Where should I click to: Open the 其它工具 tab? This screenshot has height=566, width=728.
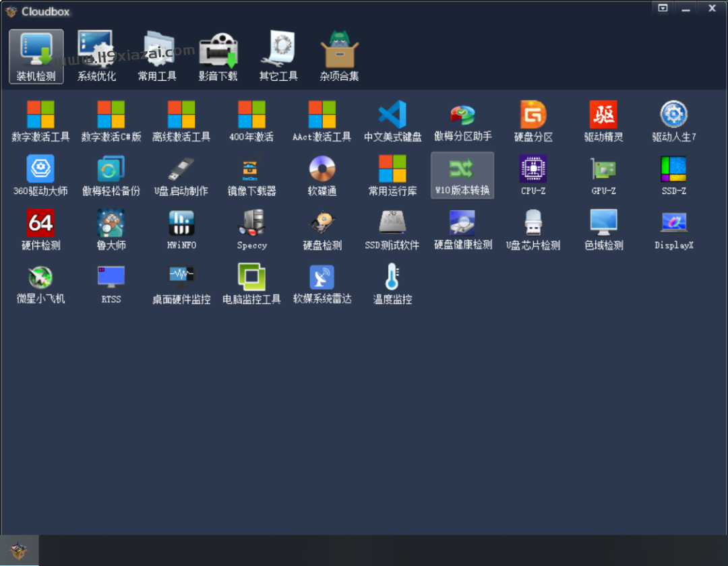coord(278,57)
